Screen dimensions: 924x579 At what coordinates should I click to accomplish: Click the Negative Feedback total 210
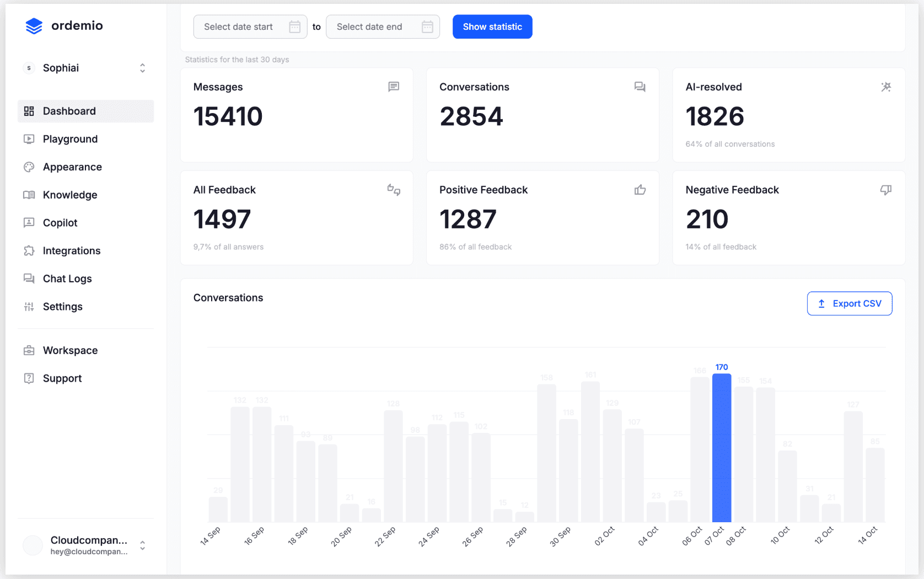click(x=707, y=219)
